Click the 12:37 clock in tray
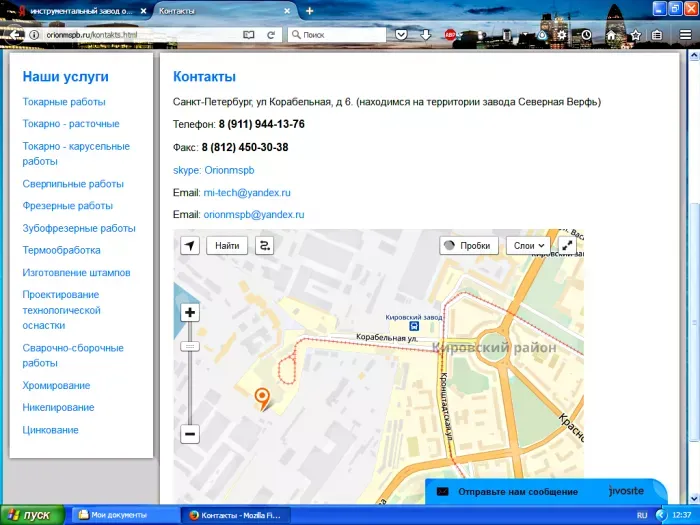Viewport: 700px width, 525px height. [682, 515]
